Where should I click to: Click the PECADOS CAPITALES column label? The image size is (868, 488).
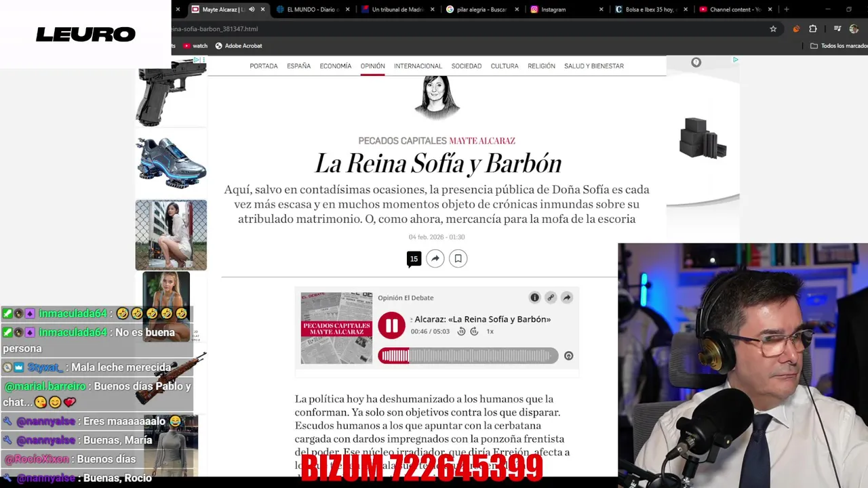pyautogui.click(x=403, y=141)
